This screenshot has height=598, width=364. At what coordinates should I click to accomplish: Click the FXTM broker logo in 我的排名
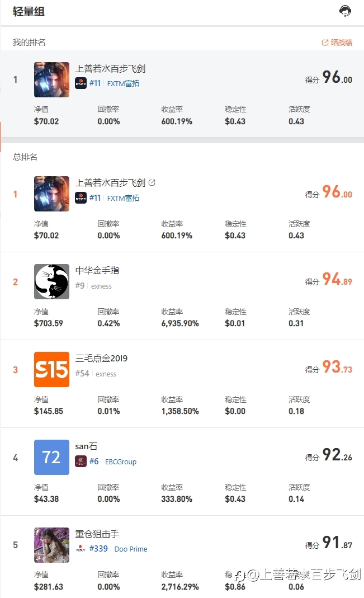pyautogui.click(x=81, y=83)
